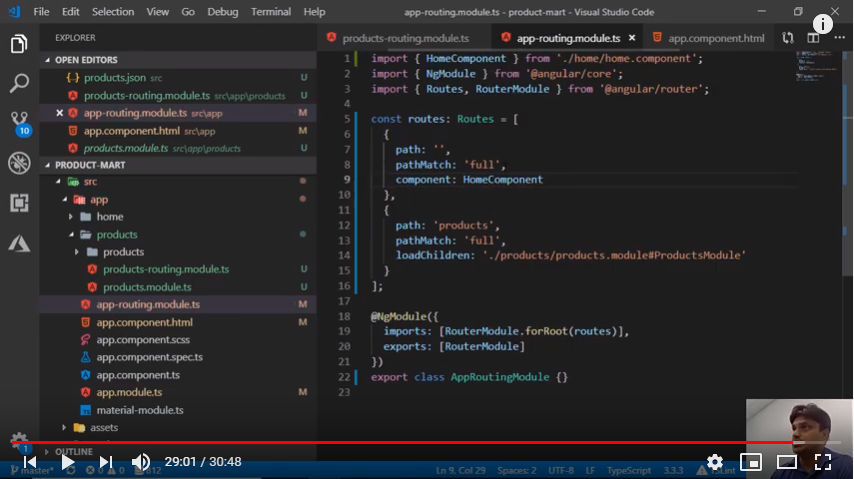Screen dimensions: 854x479
Task: Open Source Control view with 10 badge
Action: (x=19, y=122)
